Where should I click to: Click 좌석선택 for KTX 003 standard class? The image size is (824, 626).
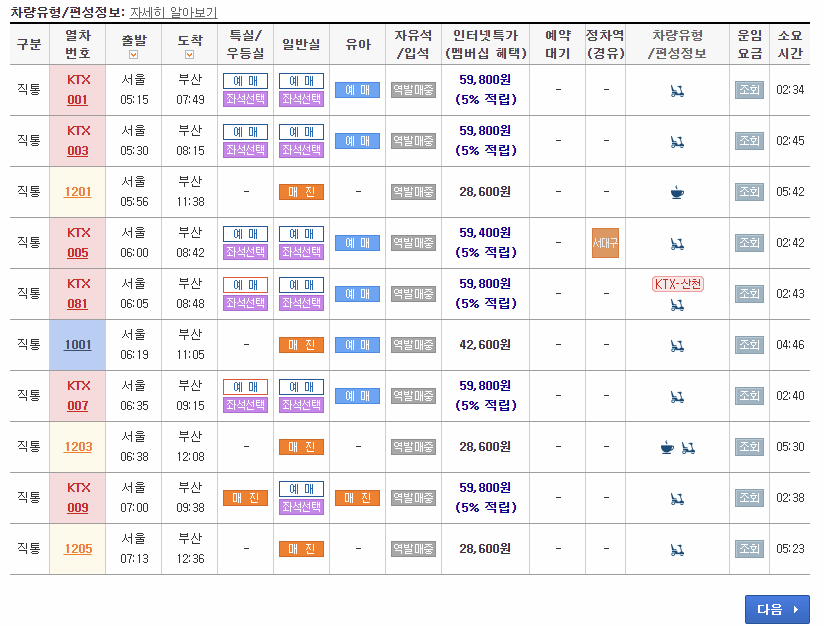point(301,151)
